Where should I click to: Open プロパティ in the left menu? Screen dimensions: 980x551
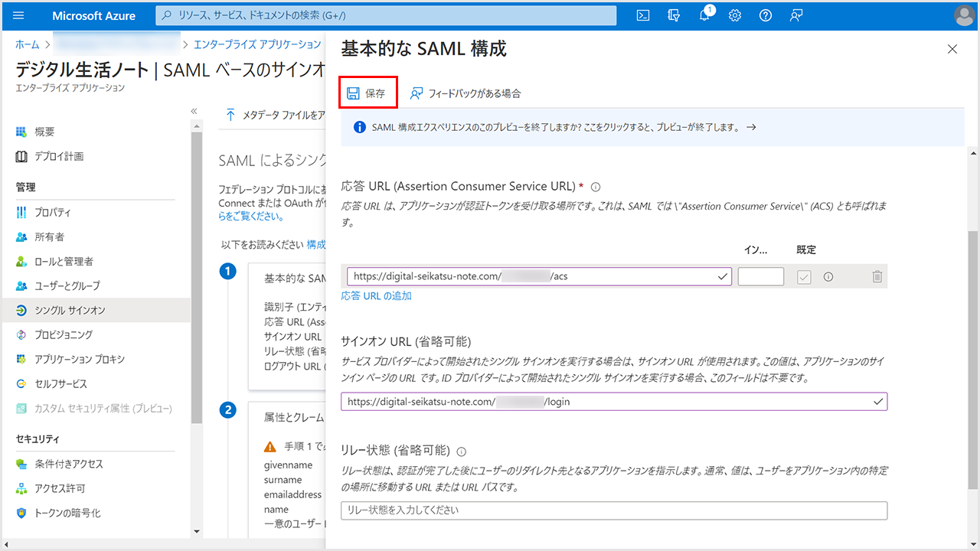click(x=53, y=212)
